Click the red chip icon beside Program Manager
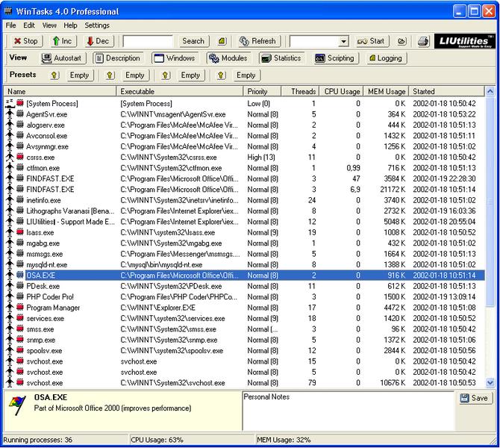Viewport: 500px width, 448px height. point(20,308)
